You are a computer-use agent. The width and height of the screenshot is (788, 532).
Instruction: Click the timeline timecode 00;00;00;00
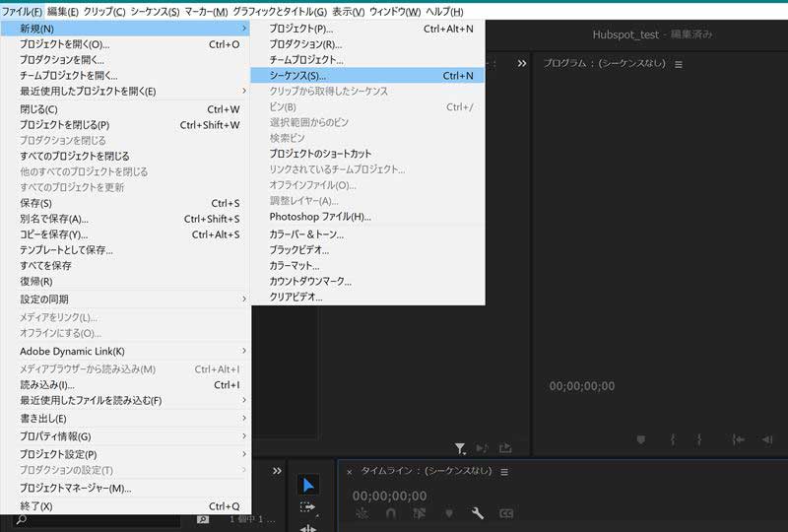pyautogui.click(x=389, y=496)
